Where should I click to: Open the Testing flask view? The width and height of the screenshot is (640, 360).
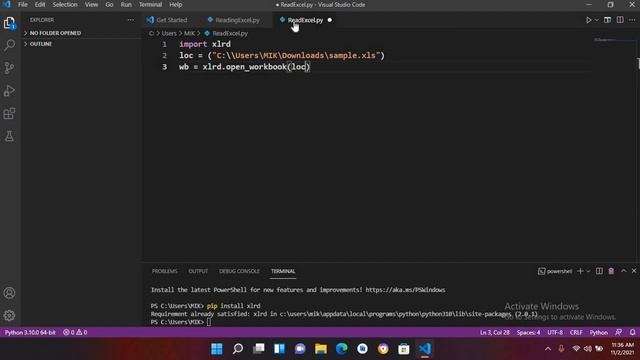[9, 136]
